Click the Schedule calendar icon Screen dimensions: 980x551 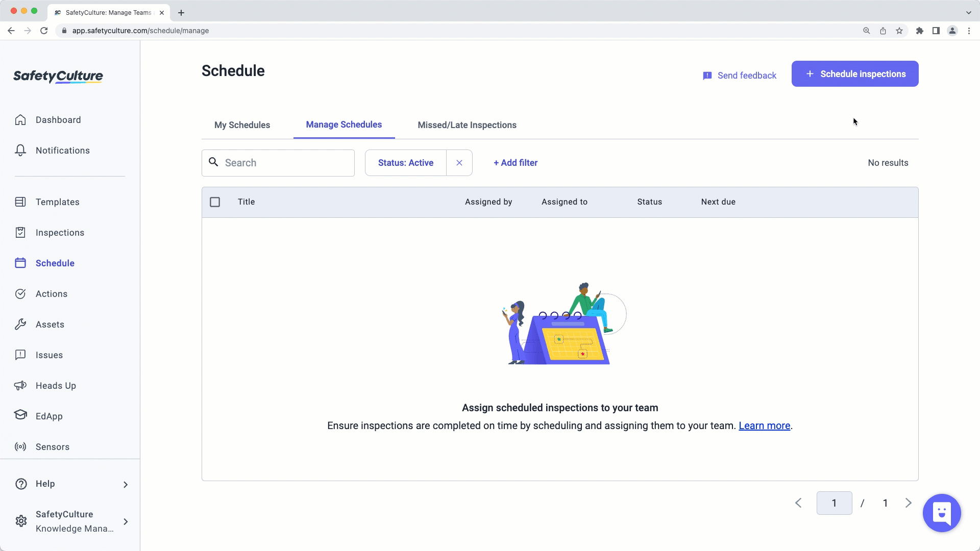(20, 263)
